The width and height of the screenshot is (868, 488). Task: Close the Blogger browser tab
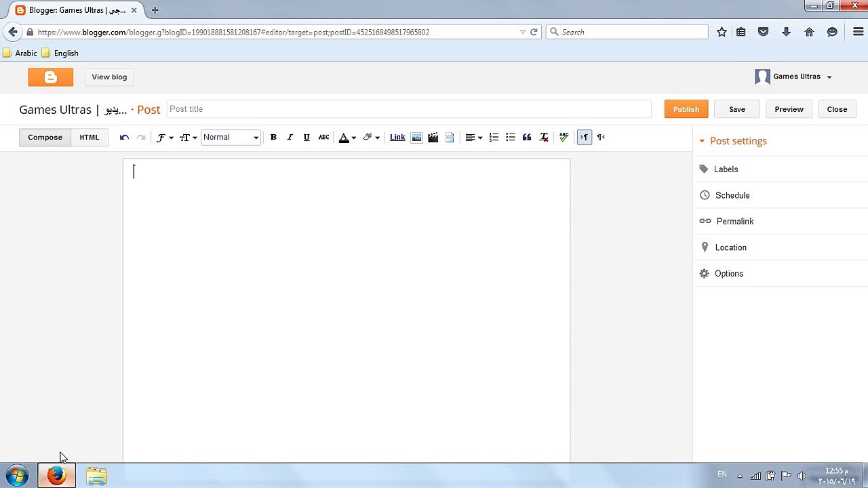134,10
